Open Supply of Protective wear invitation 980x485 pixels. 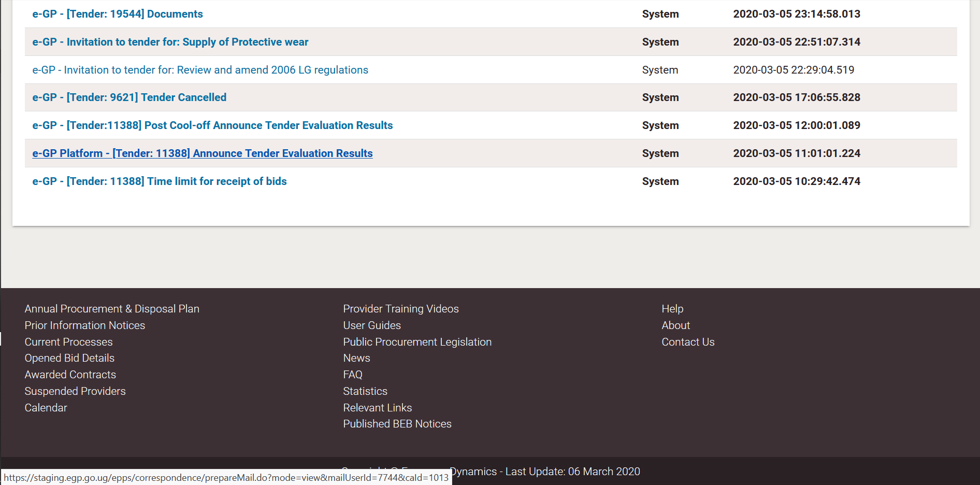click(x=170, y=42)
